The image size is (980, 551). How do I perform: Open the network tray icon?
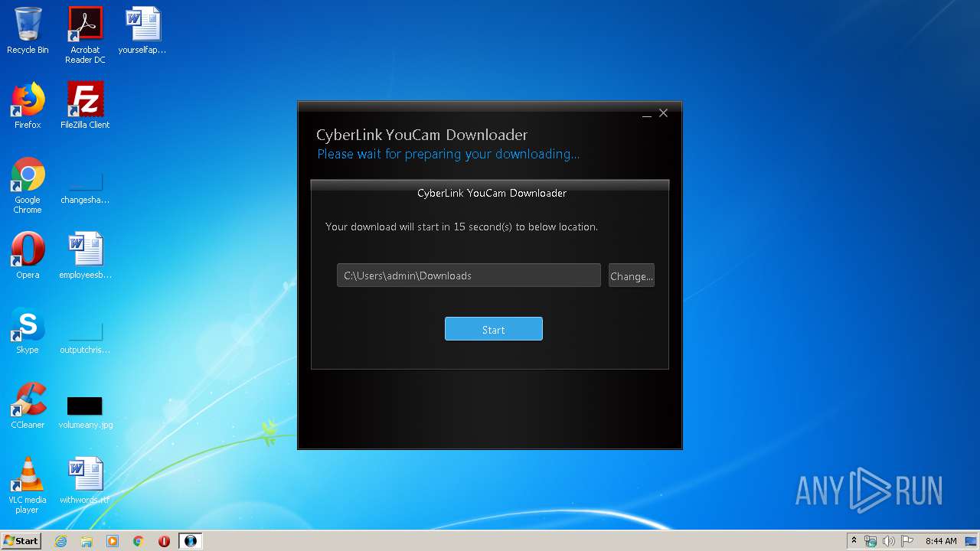[871, 541]
